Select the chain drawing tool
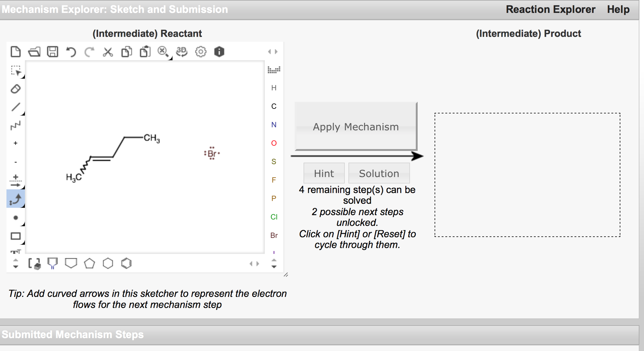This screenshot has height=351, width=644. point(16,125)
